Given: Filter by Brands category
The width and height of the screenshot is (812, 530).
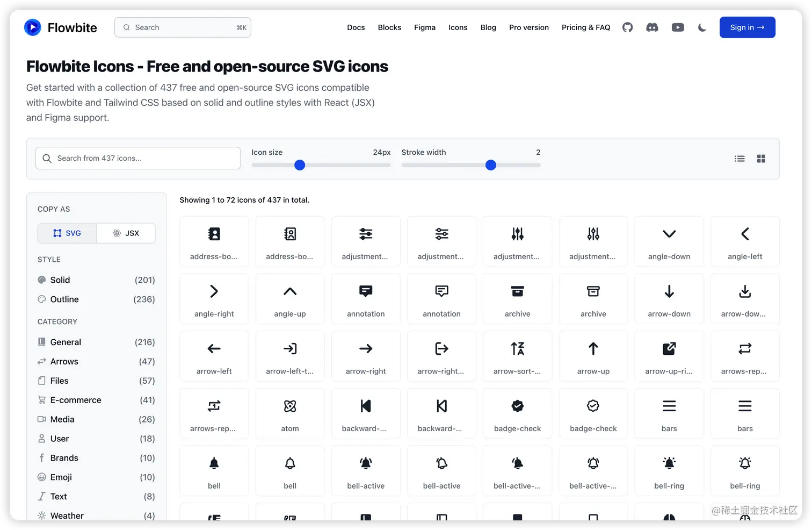Looking at the screenshot, I should [96, 458].
